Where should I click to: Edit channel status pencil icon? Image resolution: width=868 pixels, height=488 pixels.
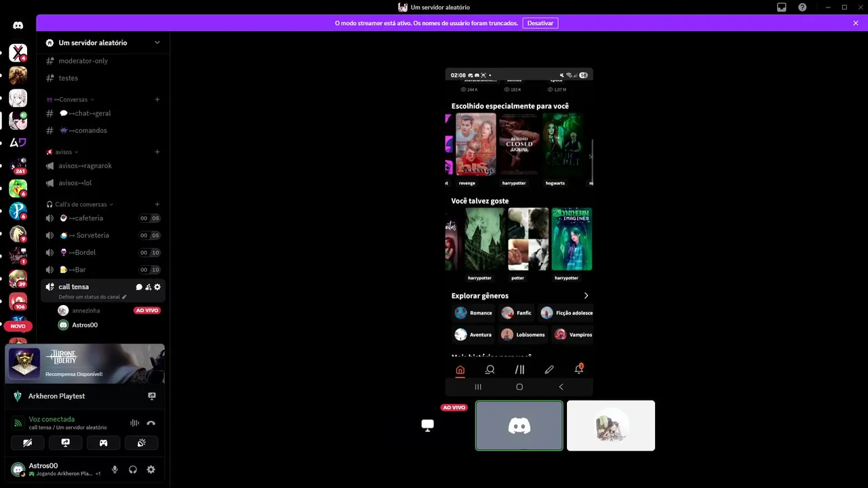(x=124, y=297)
